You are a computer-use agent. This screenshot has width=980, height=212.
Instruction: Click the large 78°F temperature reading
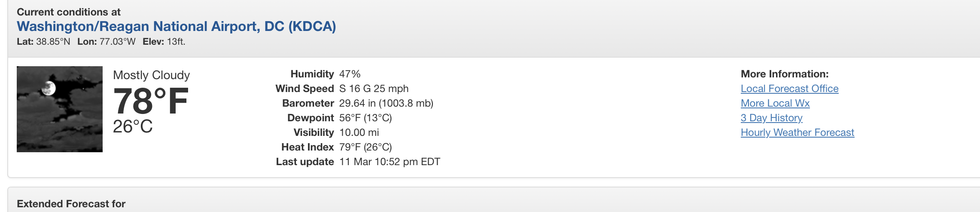pyautogui.click(x=150, y=101)
